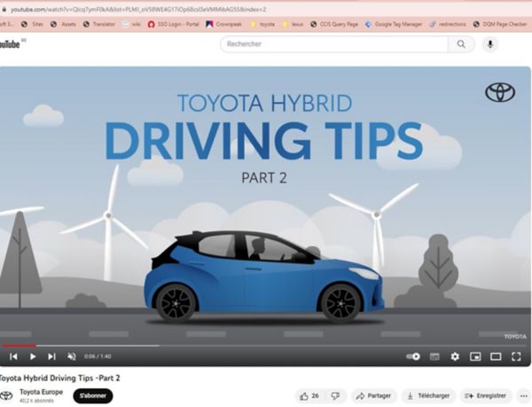Enter fullscreen mode
The width and height of the screenshot is (532, 407).
[x=516, y=356]
